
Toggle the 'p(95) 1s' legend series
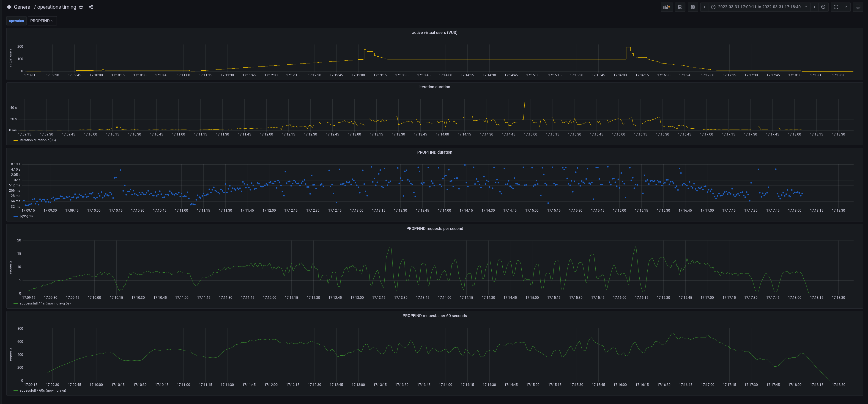(26, 216)
